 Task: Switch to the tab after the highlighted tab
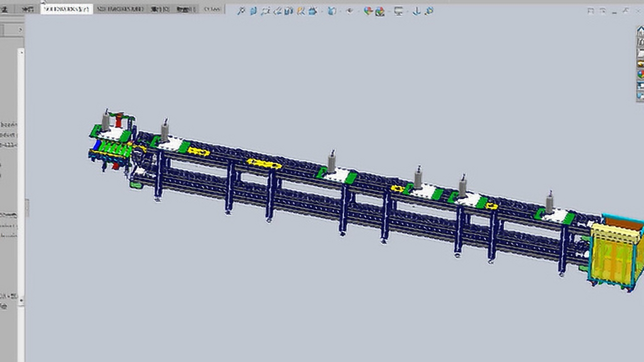(119, 9)
